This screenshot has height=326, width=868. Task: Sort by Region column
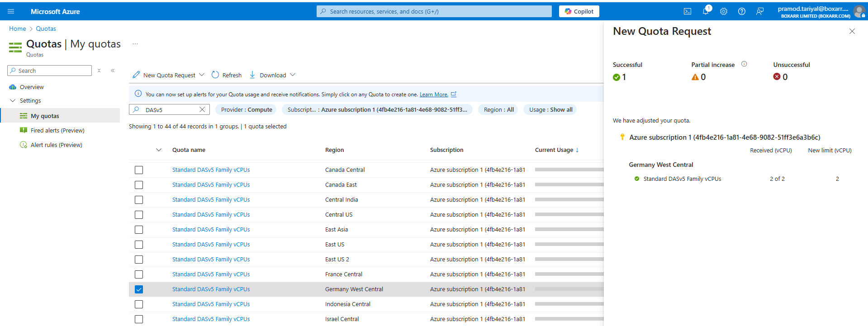(334, 150)
